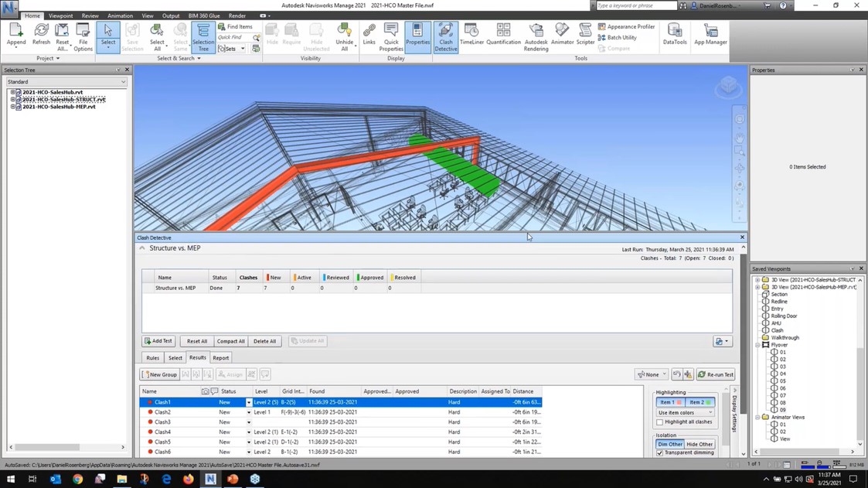Toggle Item 1 highlighting
Viewport: 868px width, 488px height.
tap(670, 402)
